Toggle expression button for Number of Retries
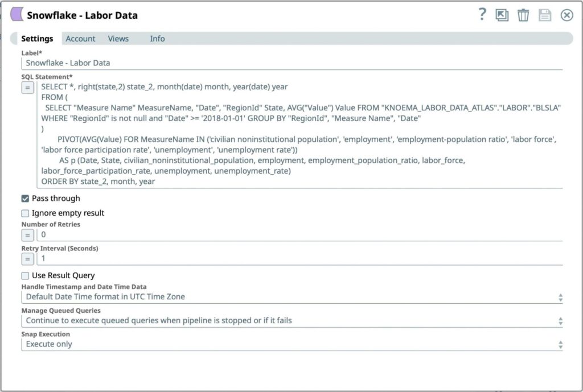The width and height of the screenshot is (583, 392). pyautogui.click(x=27, y=235)
